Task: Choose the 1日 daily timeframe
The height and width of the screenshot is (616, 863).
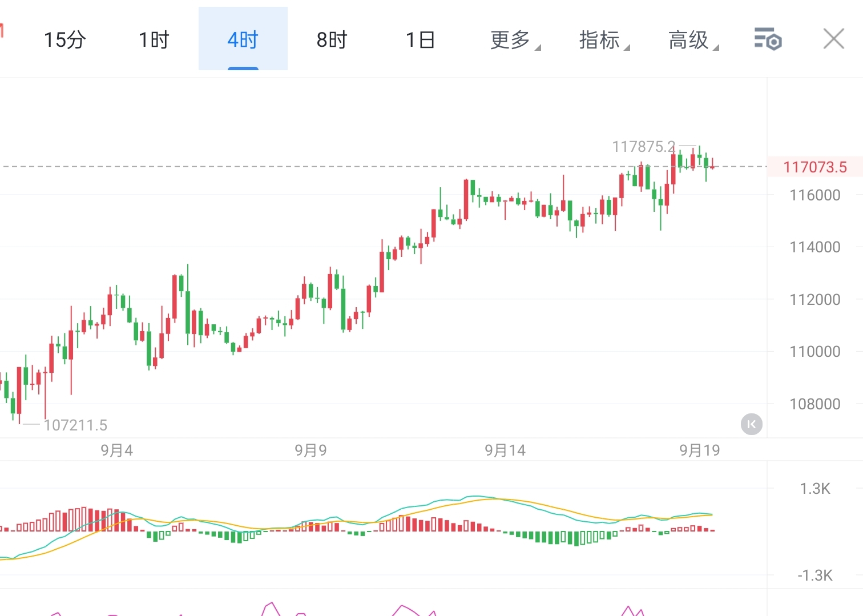Action: coord(420,40)
